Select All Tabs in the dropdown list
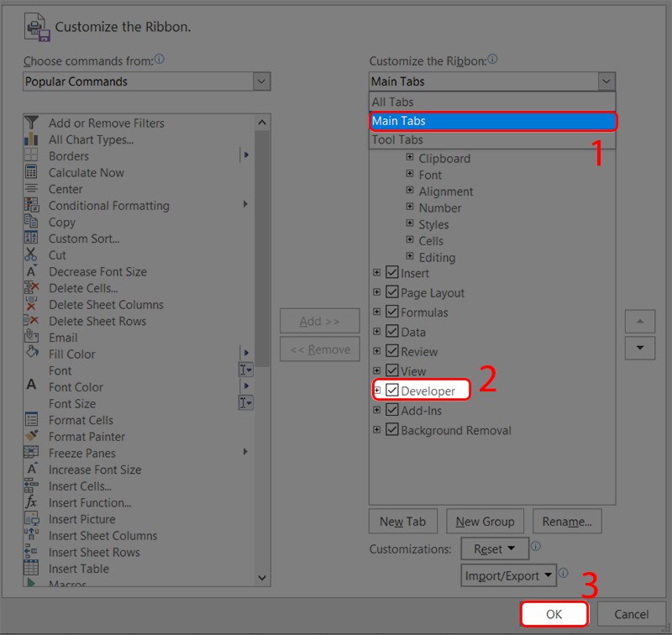Image resolution: width=672 pixels, height=635 pixels. [x=492, y=102]
